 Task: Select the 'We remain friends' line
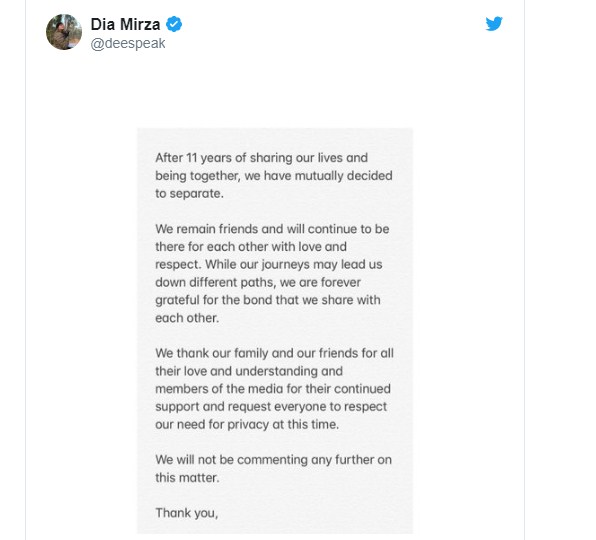click(272, 229)
